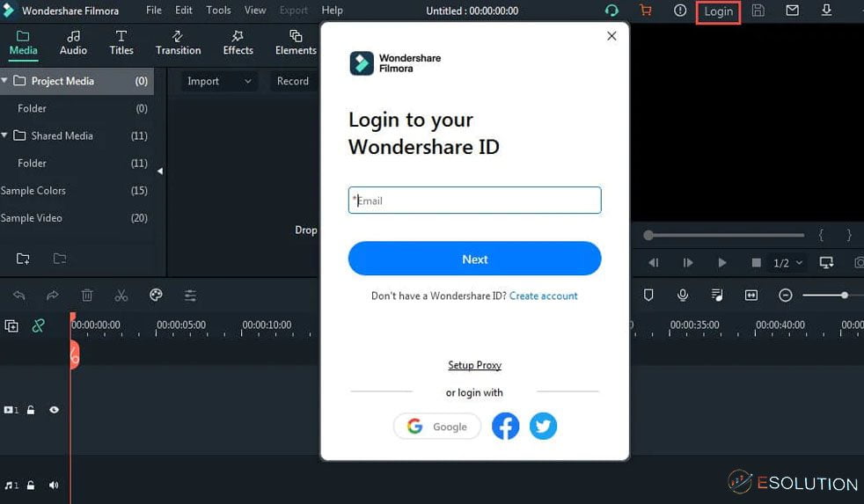The image size is (864, 504).
Task: Click the Create account link
Action: pyautogui.click(x=543, y=296)
